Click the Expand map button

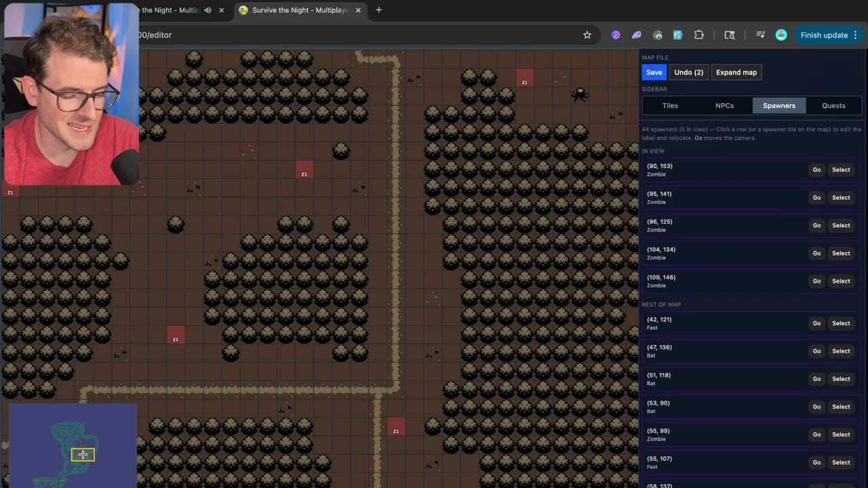coord(736,72)
